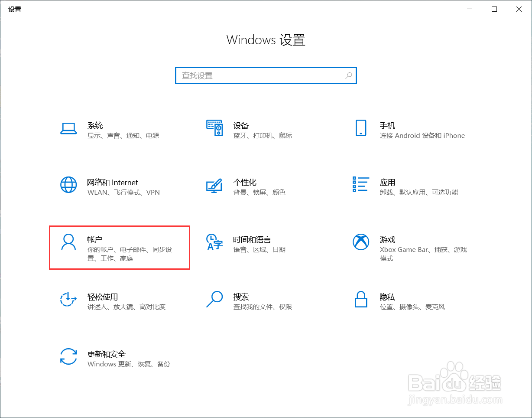532x418 pixels.
Task: Open the 搜索 settings title
Action: (x=241, y=297)
